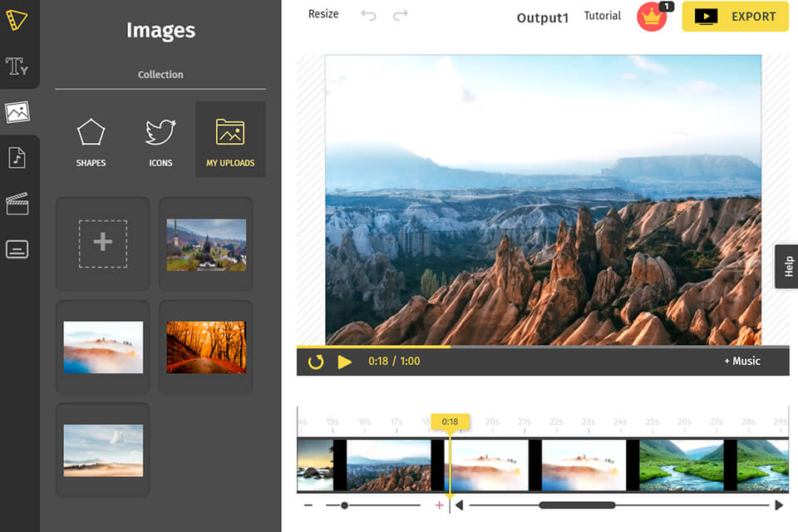Click the Export button
The image size is (798, 532).
coord(735,17)
